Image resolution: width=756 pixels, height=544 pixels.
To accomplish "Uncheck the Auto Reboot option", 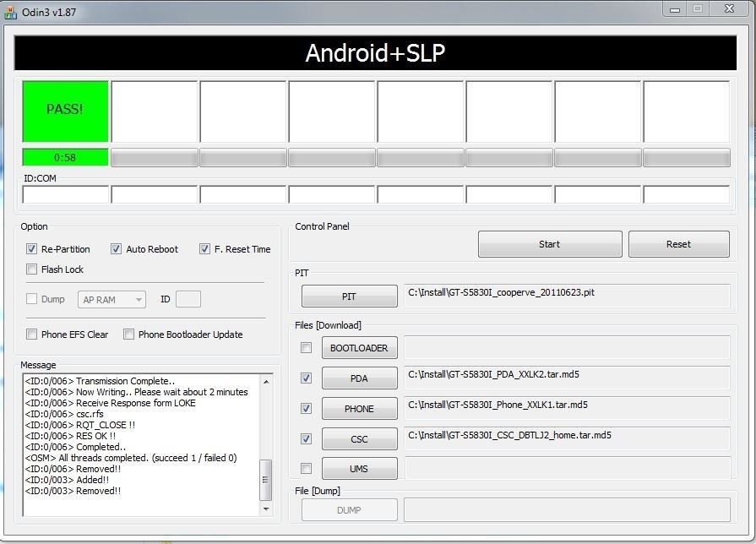I will click(x=116, y=249).
